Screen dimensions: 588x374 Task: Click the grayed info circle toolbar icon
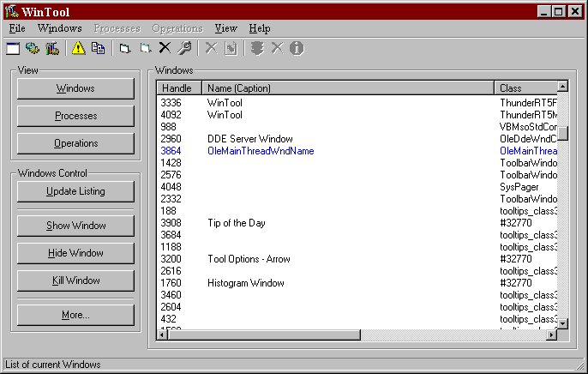tap(297, 48)
